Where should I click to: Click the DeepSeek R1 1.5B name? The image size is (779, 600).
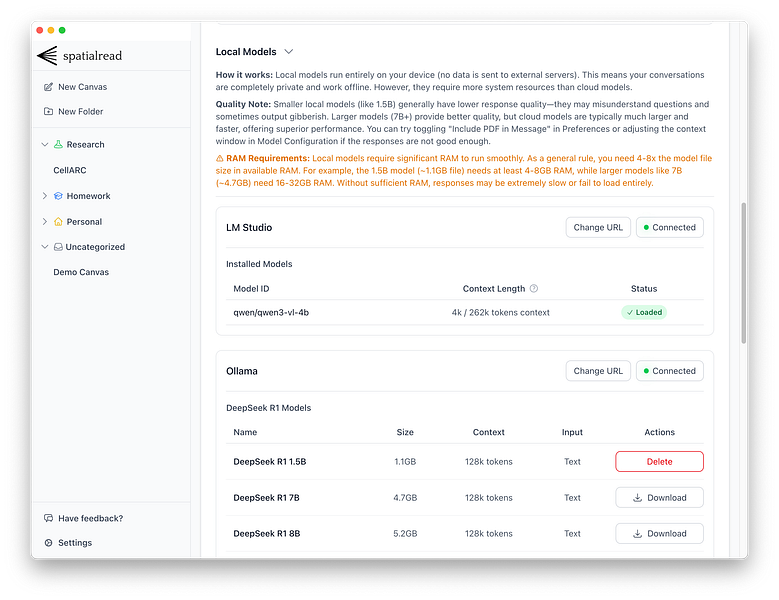270,461
